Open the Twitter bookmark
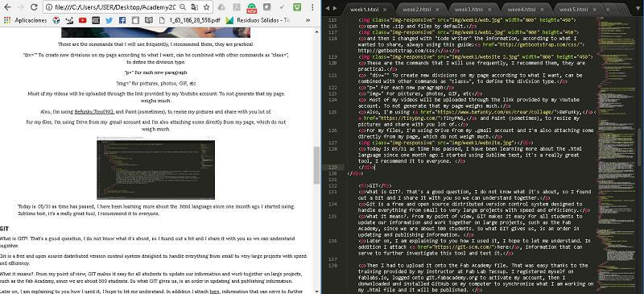The image size is (644, 294). pyautogui.click(x=109, y=20)
